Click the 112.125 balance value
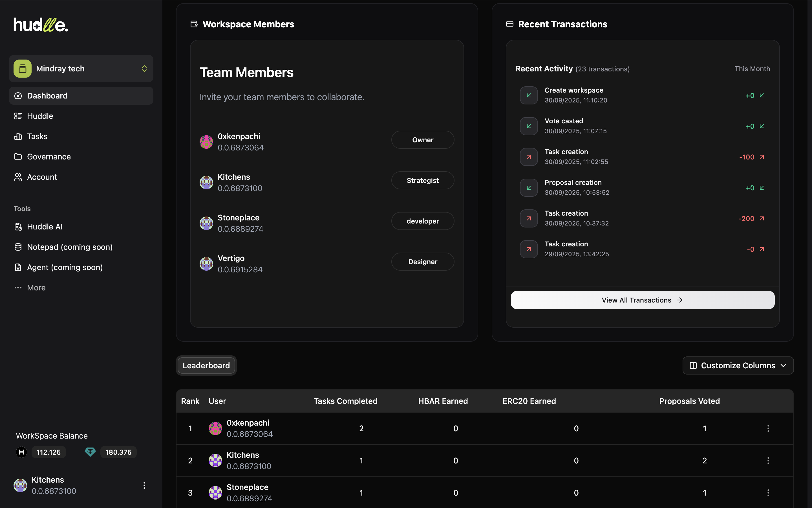 point(49,452)
